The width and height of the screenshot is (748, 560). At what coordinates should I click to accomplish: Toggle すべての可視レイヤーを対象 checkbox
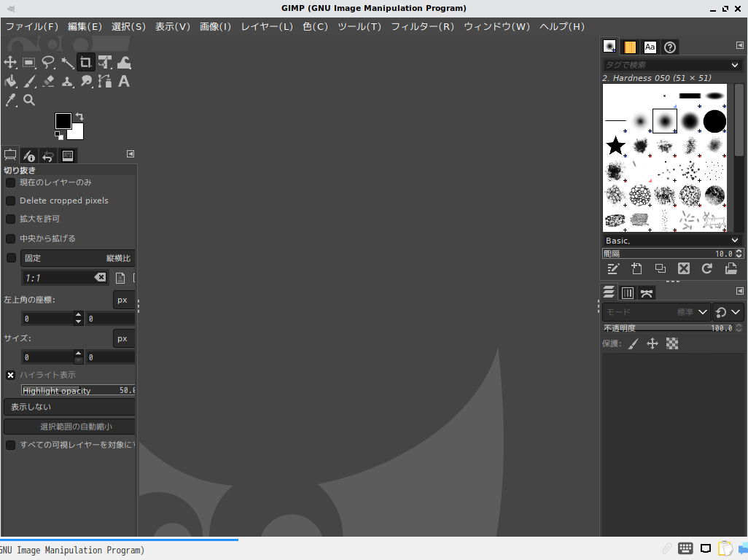tap(10, 445)
